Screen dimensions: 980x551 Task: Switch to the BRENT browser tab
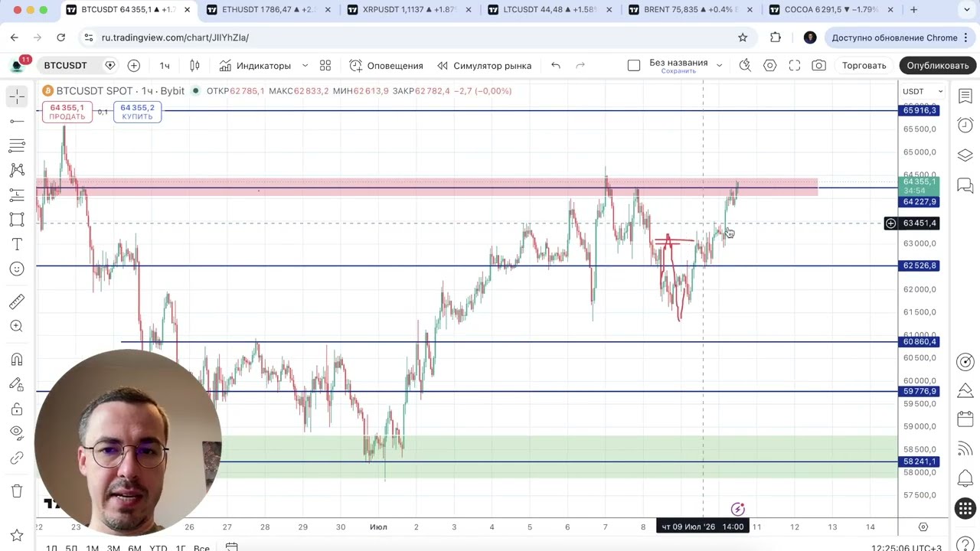(688, 10)
